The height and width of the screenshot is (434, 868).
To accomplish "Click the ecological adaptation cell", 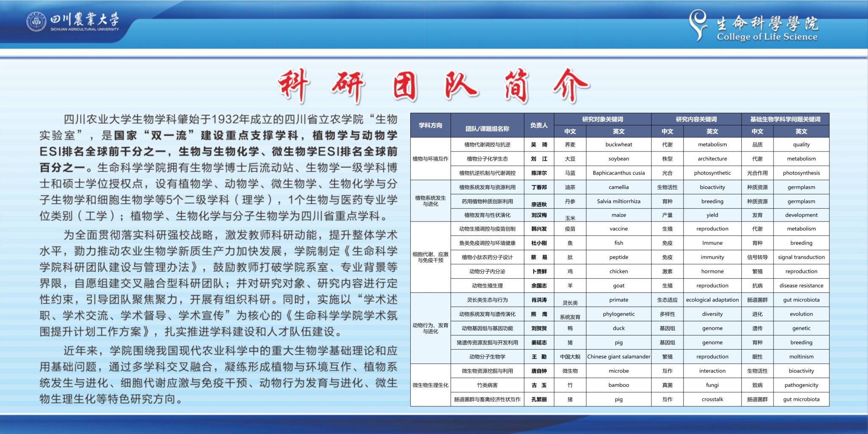I will [x=712, y=300].
